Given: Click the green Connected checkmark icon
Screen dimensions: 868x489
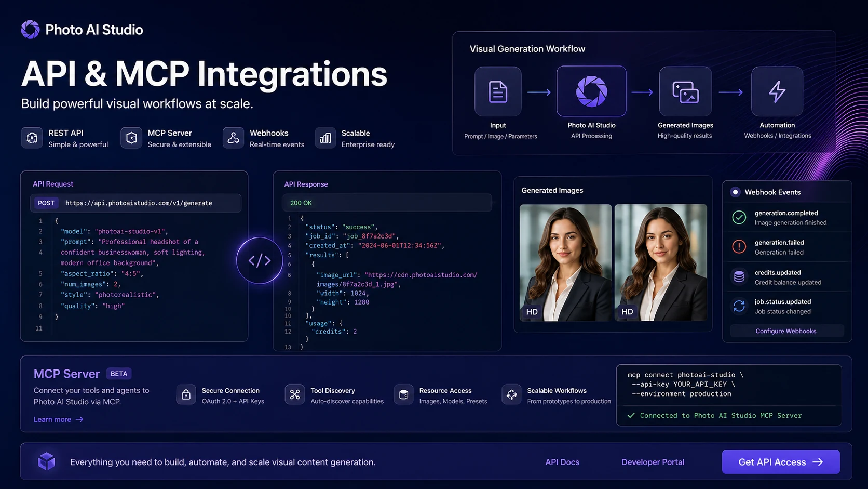Looking at the screenshot, I should point(631,415).
